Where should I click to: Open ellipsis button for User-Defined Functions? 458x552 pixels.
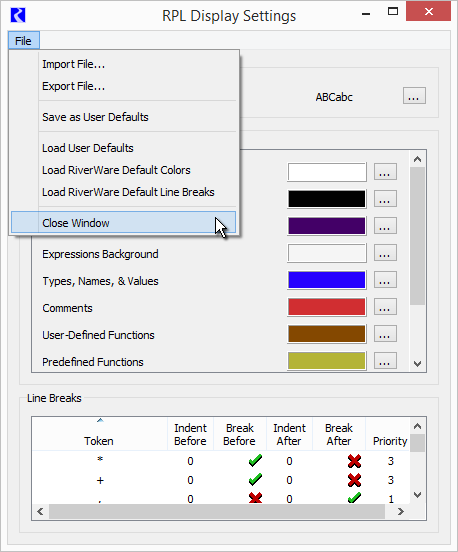tap(385, 334)
